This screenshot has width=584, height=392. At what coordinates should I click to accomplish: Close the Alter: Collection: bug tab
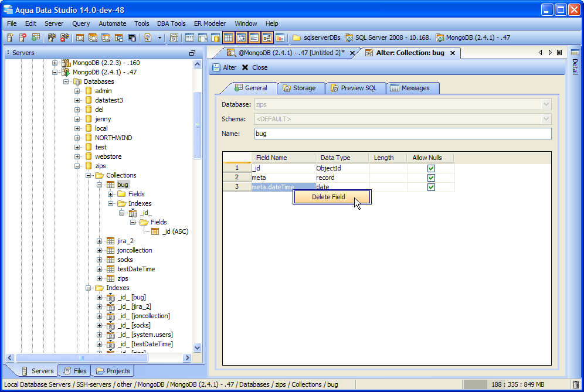[x=453, y=53]
